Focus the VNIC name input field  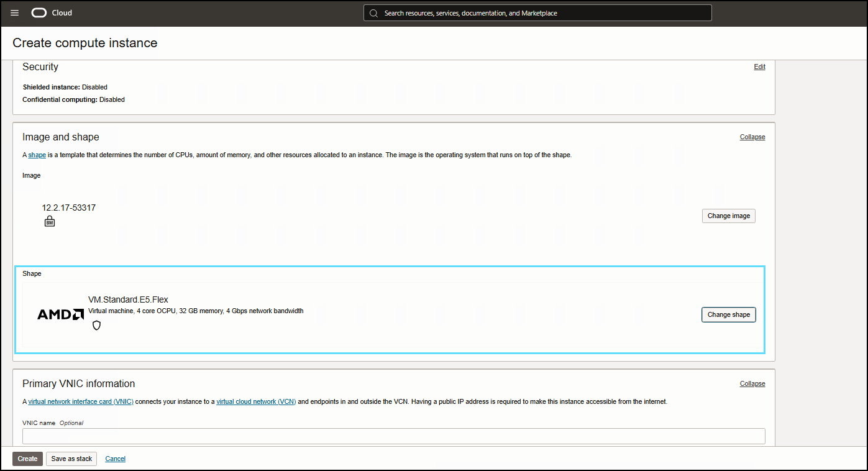pyautogui.click(x=393, y=436)
